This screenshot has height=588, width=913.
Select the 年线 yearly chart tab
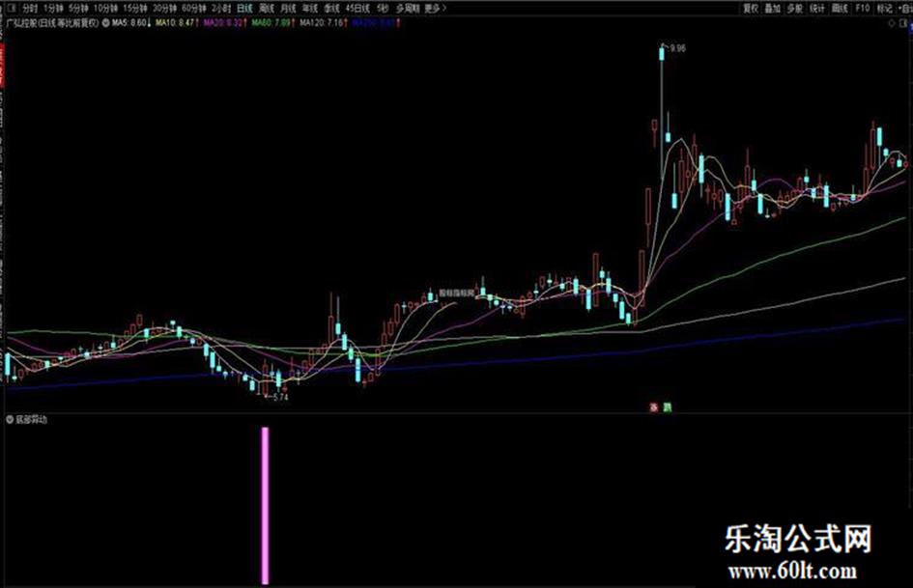click(x=310, y=8)
